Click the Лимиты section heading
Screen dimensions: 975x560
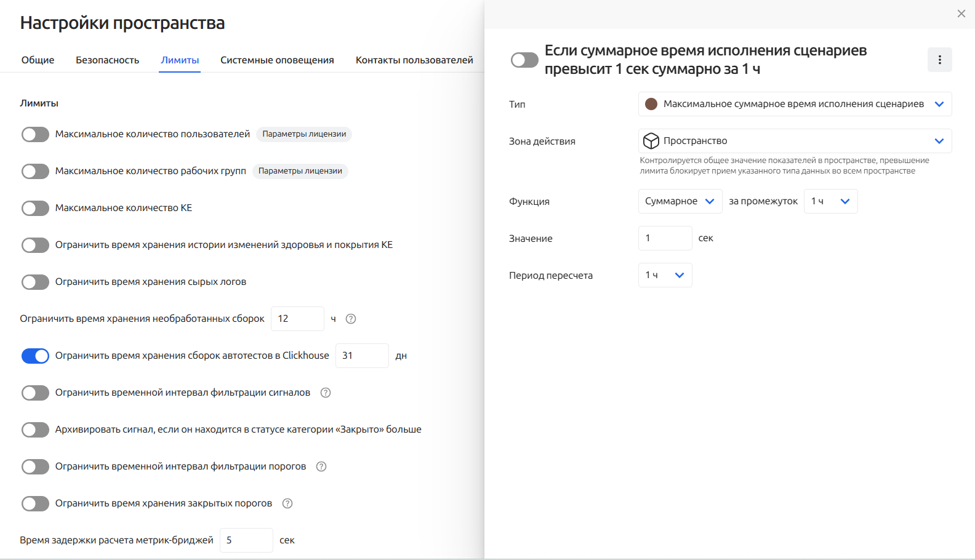click(39, 103)
